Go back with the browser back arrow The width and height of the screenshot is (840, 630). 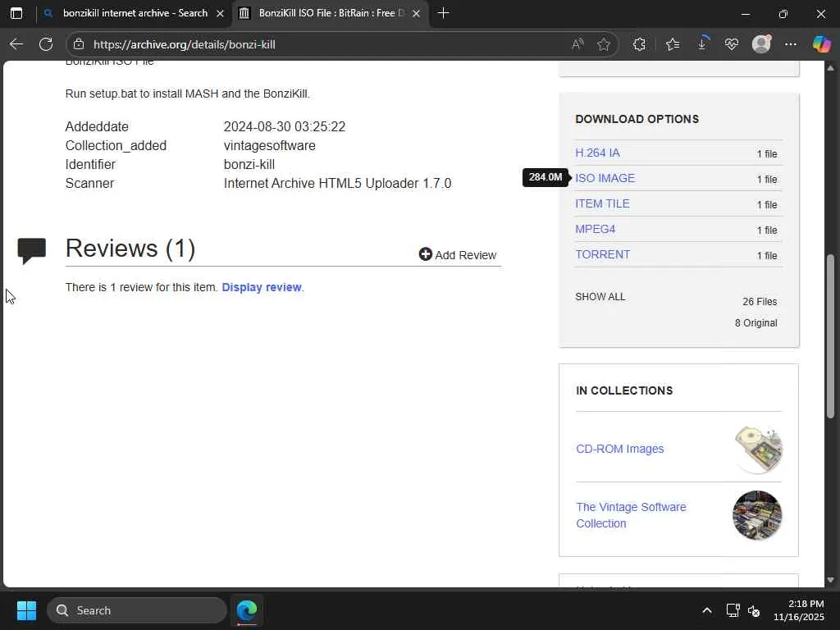[16, 44]
